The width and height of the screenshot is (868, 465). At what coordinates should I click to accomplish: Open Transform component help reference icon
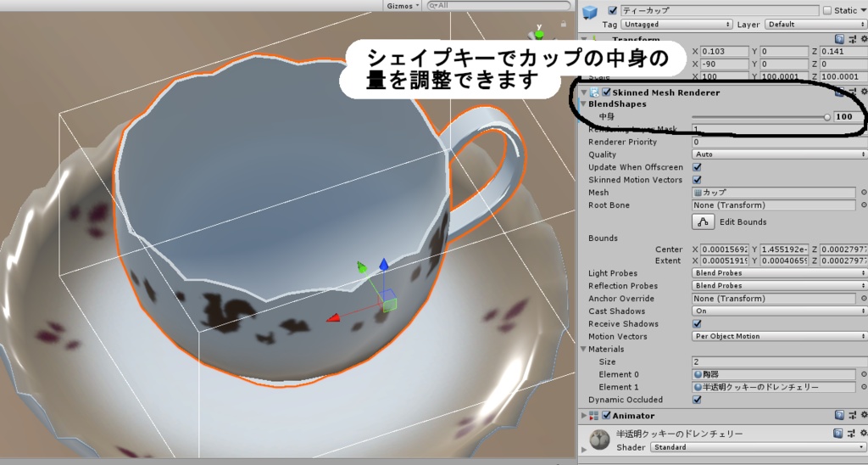[839, 39]
